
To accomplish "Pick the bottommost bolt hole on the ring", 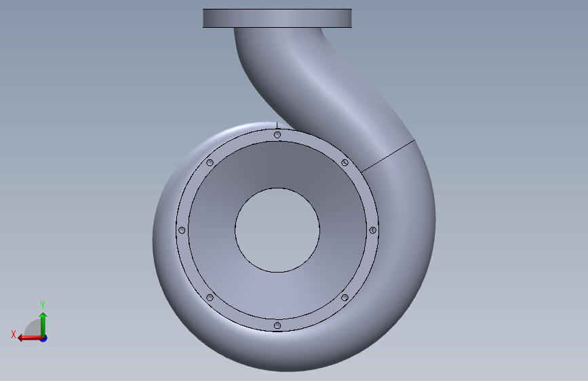I will click(x=277, y=325).
